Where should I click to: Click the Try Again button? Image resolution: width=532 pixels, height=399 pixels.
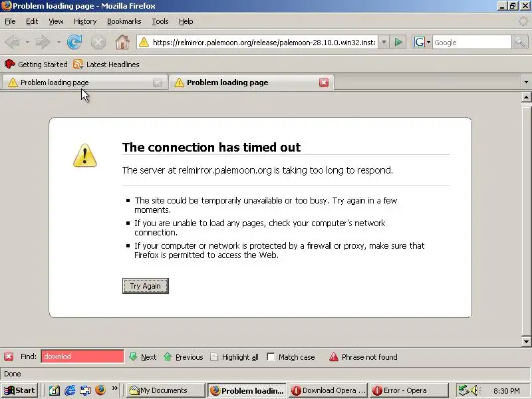point(145,286)
